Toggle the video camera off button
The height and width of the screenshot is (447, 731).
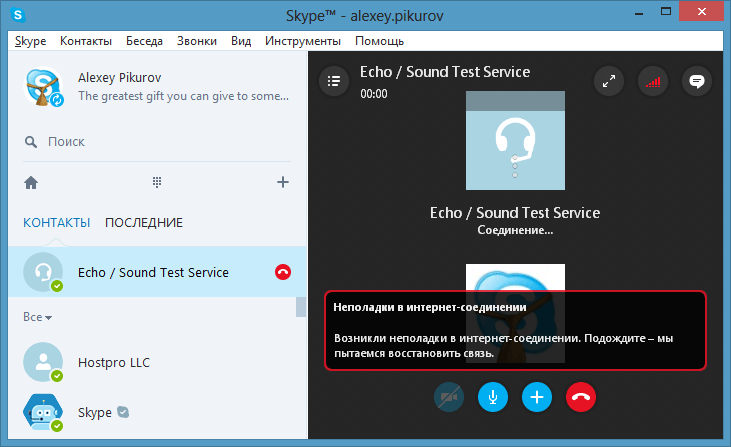click(x=449, y=397)
